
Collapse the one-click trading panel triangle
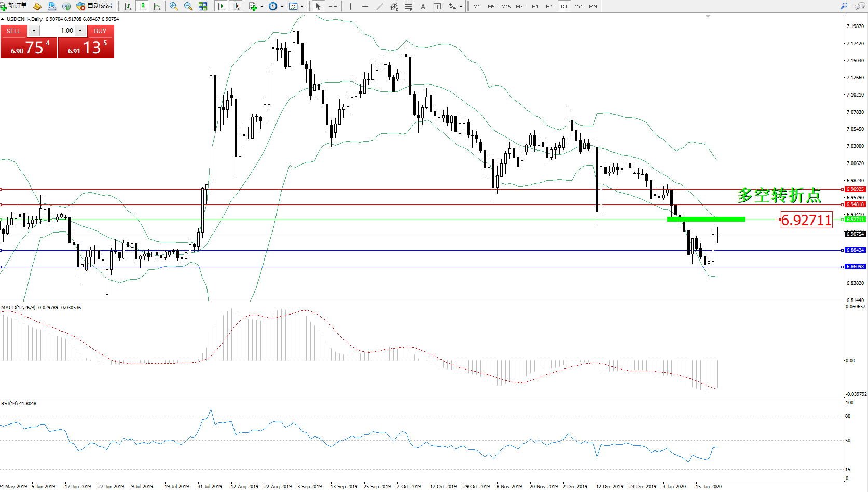point(3,19)
